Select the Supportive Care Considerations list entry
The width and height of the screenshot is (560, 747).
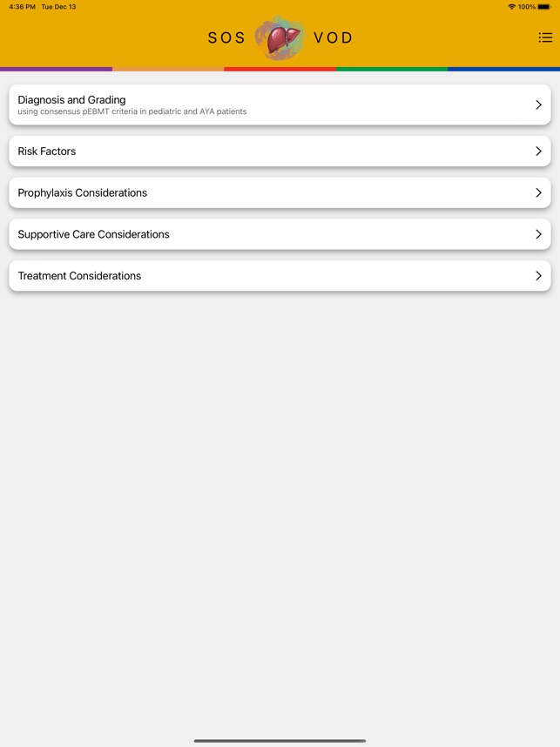[x=261, y=233]
